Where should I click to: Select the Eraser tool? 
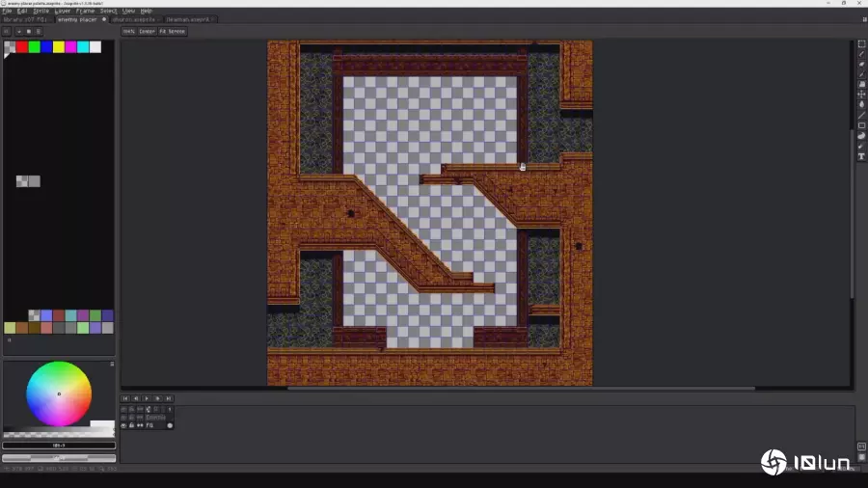(861, 65)
